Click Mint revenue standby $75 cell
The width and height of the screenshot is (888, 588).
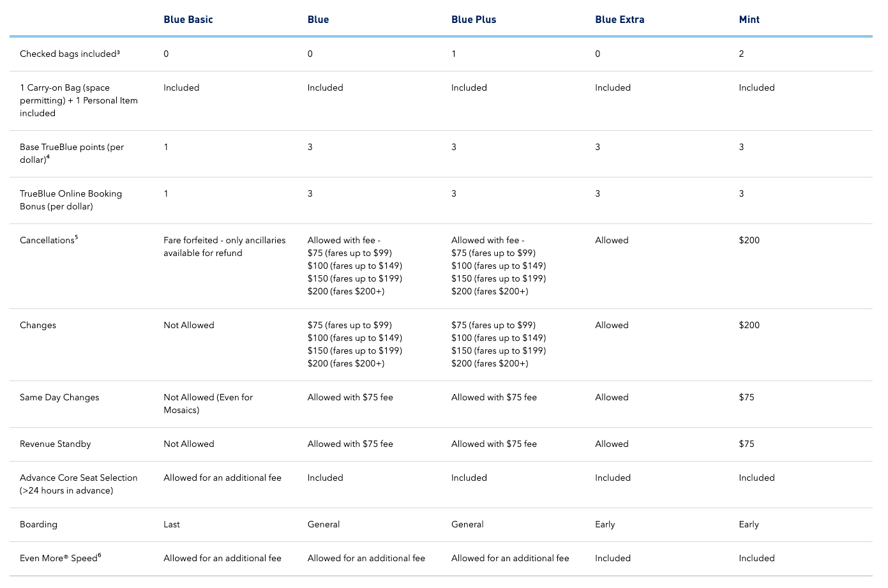(x=747, y=444)
